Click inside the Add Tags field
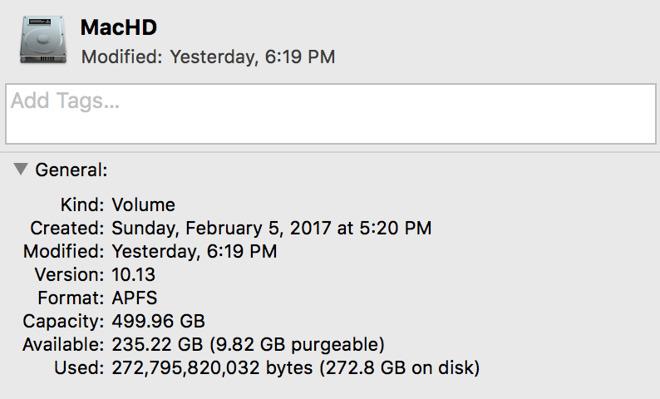Image resolution: width=660 pixels, height=399 pixels. coord(330,114)
